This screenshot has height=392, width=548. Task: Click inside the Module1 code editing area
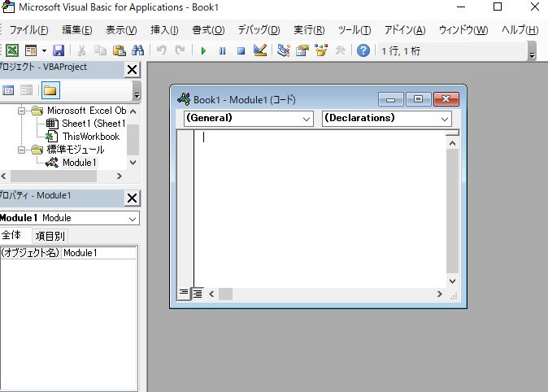[320, 209]
